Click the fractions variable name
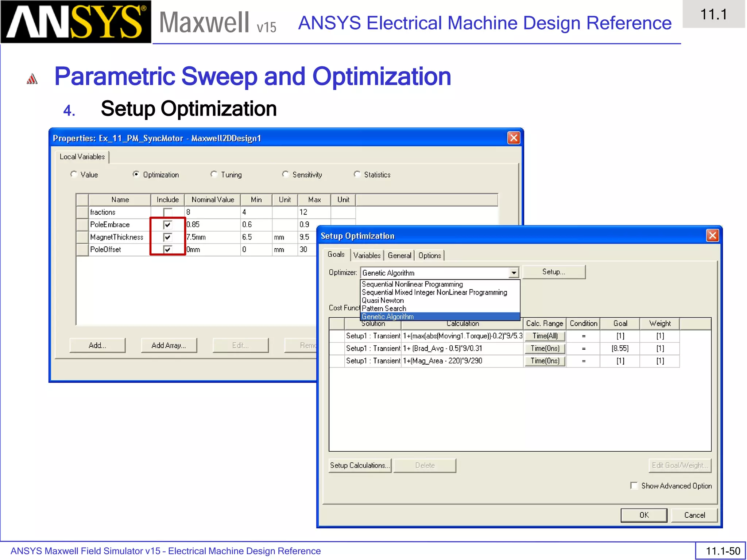The width and height of the screenshot is (747, 560). [x=103, y=212]
